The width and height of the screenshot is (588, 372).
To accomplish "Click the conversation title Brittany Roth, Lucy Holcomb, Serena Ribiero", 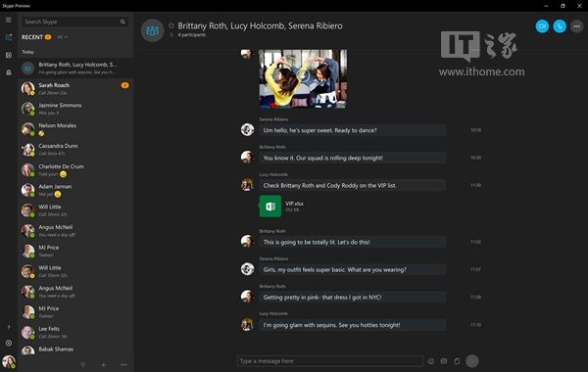I will click(260, 25).
